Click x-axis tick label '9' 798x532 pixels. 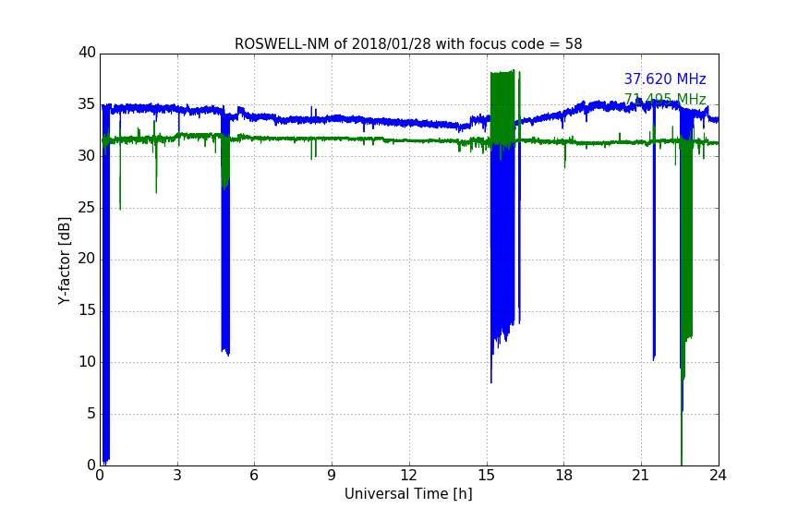coord(332,476)
